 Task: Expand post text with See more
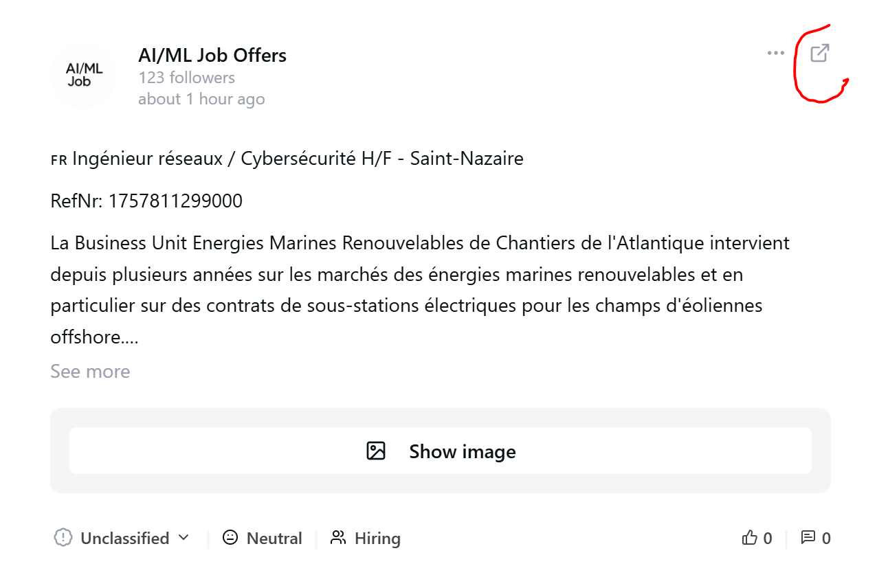click(x=90, y=372)
